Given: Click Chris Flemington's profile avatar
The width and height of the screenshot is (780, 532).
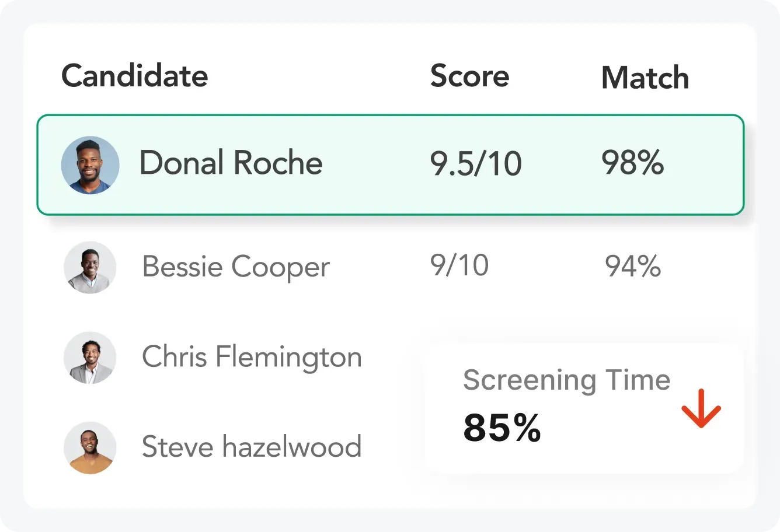Looking at the screenshot, I should [90, 358].
